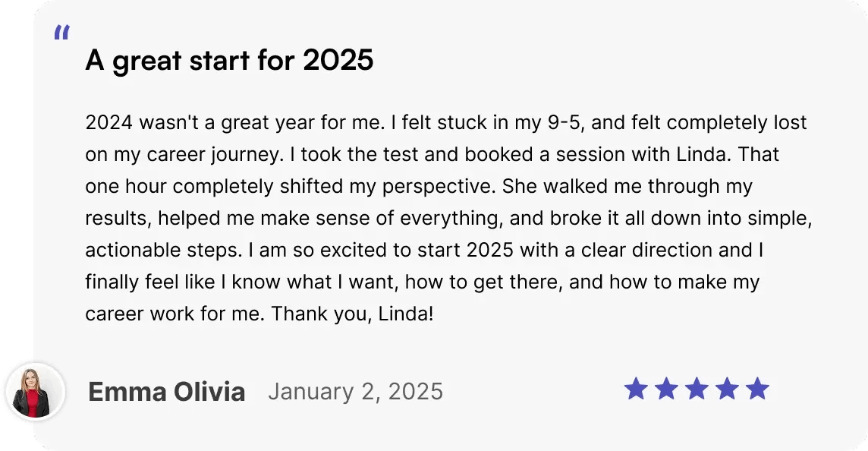The height and width of the screenshot is (451, 868).
Task: Click the fifth rating star
Action: click(x=757, y=389)
